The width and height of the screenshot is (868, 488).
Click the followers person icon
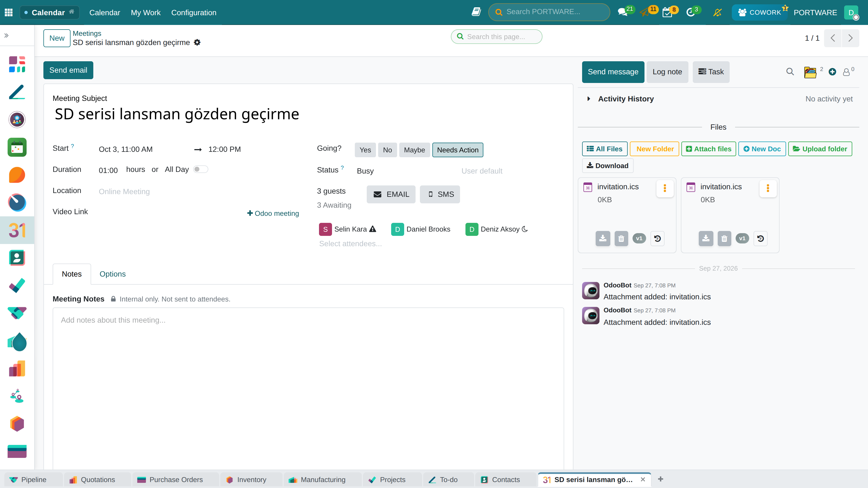click(x=846, y=72)
